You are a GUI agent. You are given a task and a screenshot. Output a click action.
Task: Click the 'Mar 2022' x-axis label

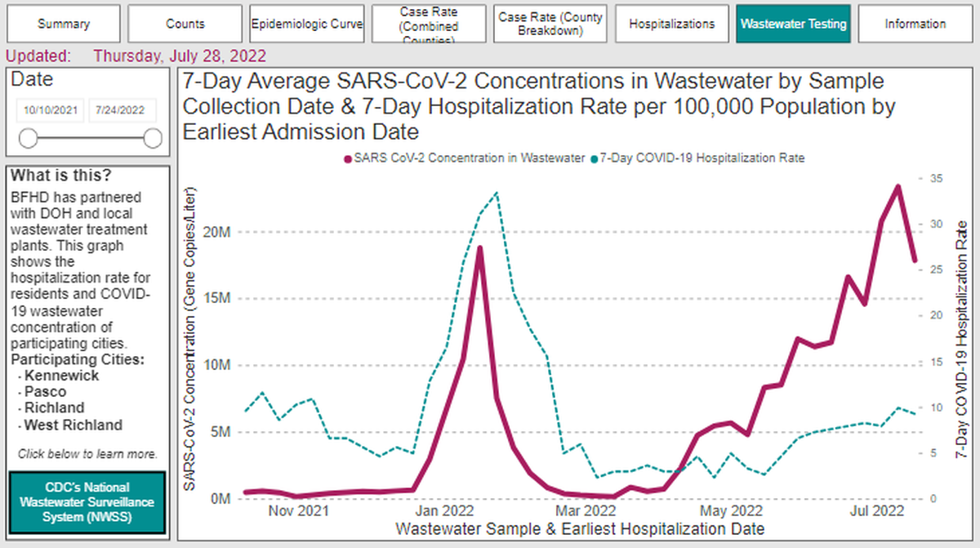pyautogui.click(x=586, y=511)
